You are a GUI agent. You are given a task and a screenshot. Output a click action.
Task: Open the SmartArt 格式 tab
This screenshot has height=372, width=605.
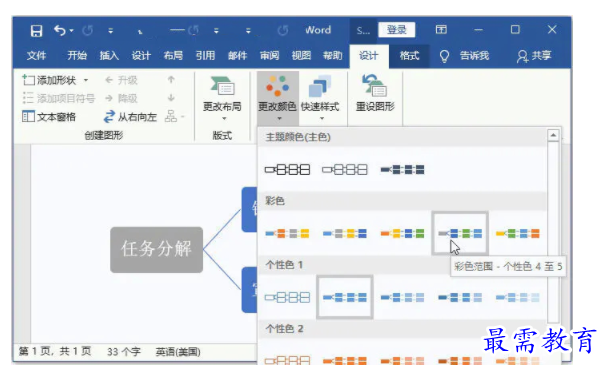[409, 56]
